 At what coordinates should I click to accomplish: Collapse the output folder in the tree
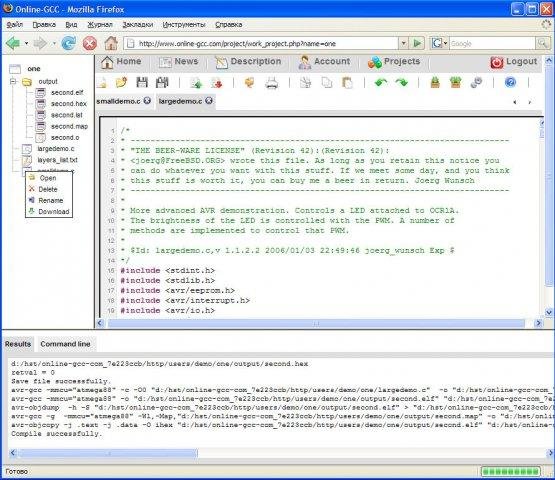click(x=13, y=81)
